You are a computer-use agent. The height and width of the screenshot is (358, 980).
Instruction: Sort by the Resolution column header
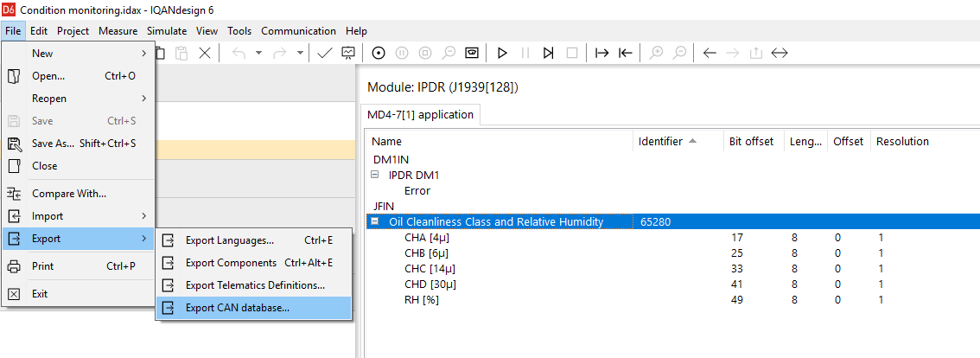925,142
